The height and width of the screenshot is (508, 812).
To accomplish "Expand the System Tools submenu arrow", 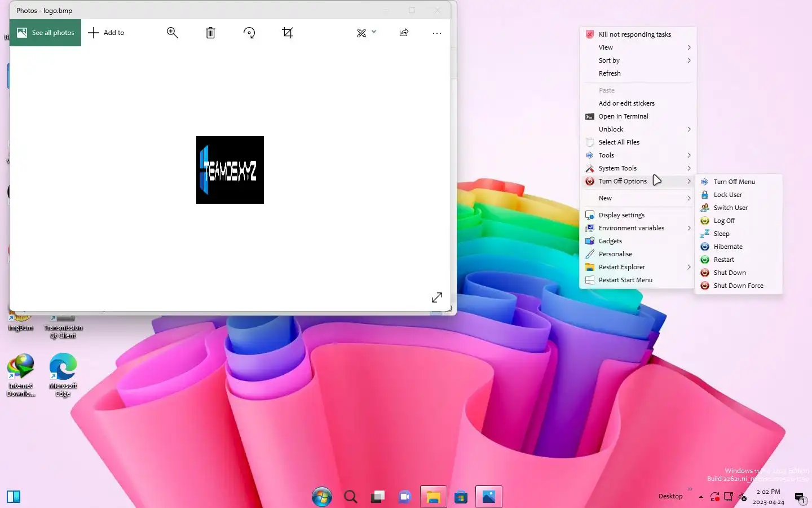I will coord(689,168).
